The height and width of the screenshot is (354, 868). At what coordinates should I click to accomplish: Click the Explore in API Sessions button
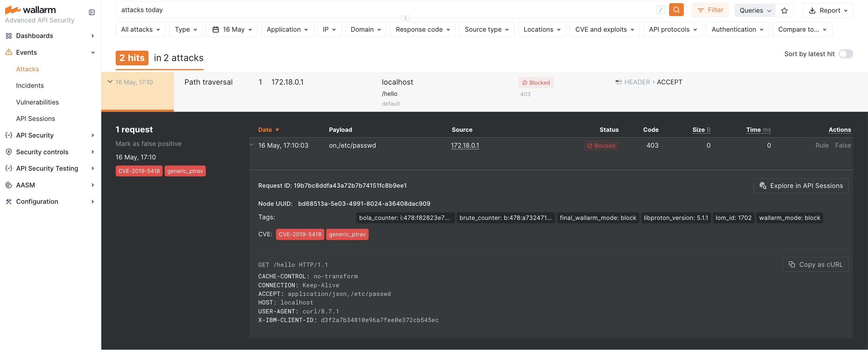pyautogui.click(x=801, y=186)
